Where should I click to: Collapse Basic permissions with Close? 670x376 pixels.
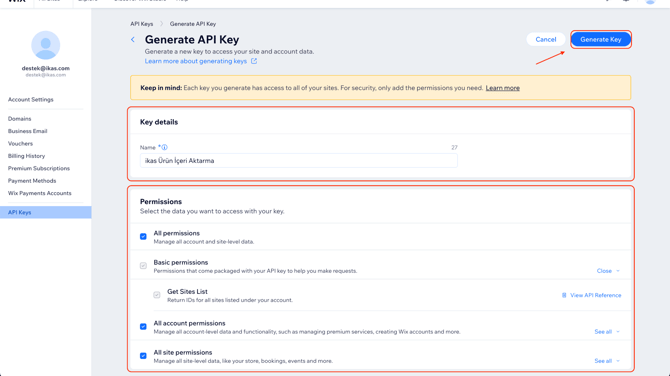click(x=608, y=271)
